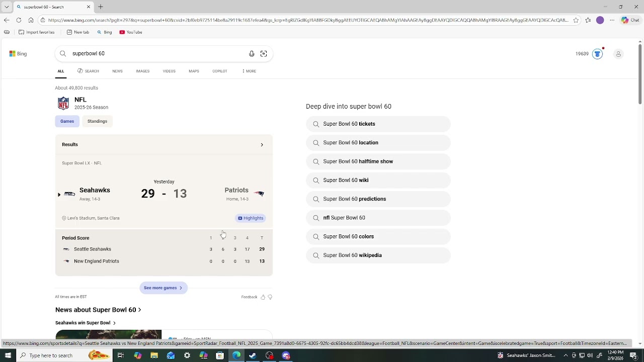The width and height of the screenshot is (644, 362).
Task: Open Task View on the taskbar
Action: click(x=121, y=355)
